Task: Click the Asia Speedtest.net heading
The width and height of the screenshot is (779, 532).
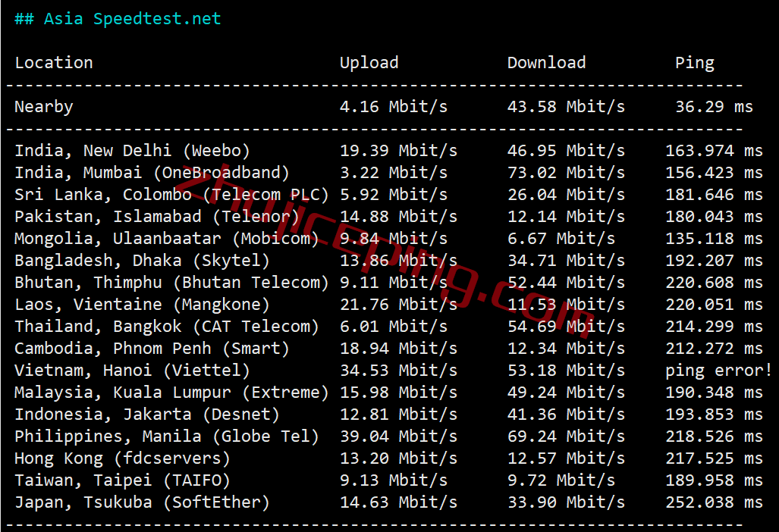Action: point(118,19)
